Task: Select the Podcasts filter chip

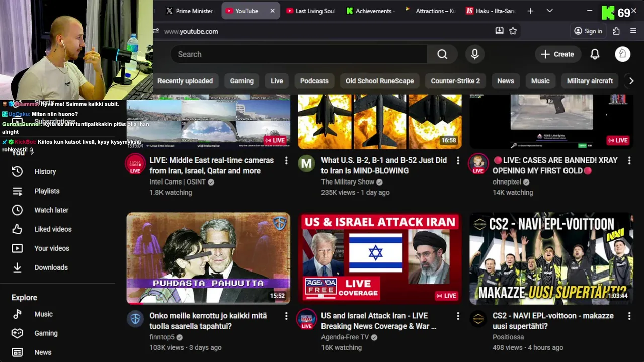Action: point(314,81)
